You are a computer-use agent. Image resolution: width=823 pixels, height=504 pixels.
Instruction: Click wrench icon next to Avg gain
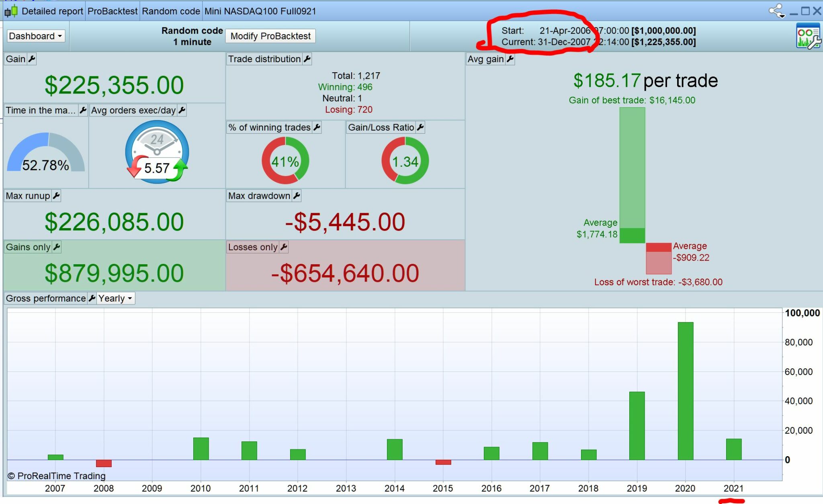[510, 59]
